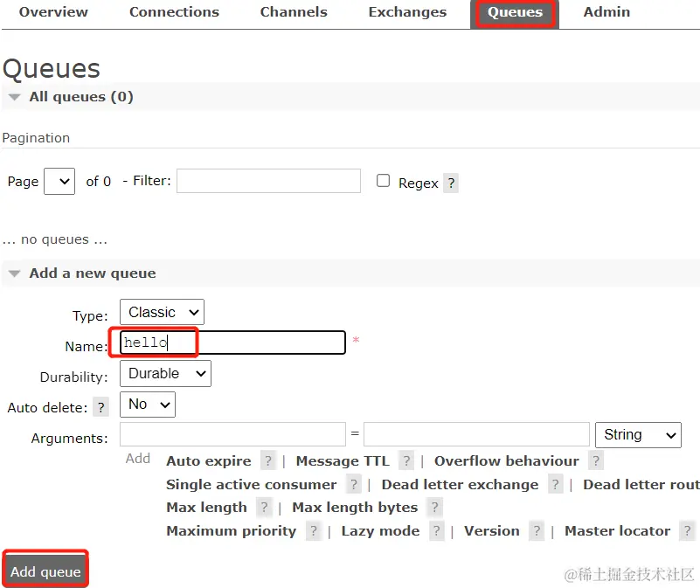This screenshot has height=588, width=700.
Task: Enable the Regex checkbox
Action: (x=383, y=181)
